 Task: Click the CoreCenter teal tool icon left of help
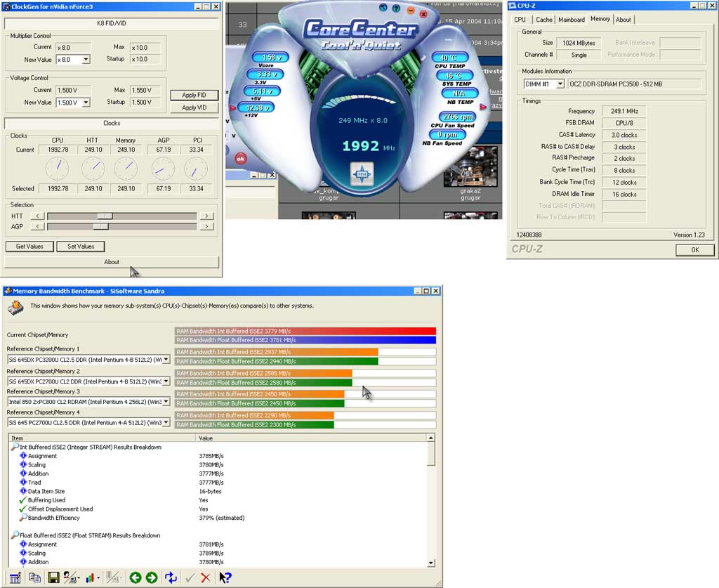(383, 7)
